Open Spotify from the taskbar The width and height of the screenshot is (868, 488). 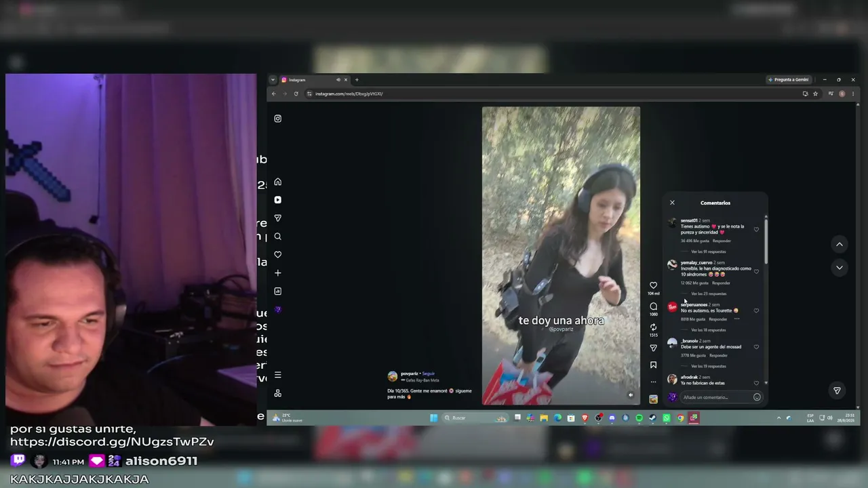click(x=639, y=418)
